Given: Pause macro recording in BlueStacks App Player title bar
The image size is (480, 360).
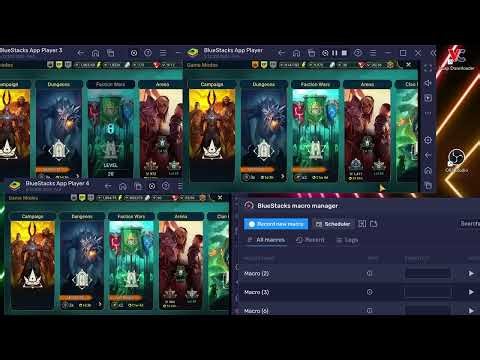Looking at the screenshot, I should pyautogui.click(x=335, y=53).
